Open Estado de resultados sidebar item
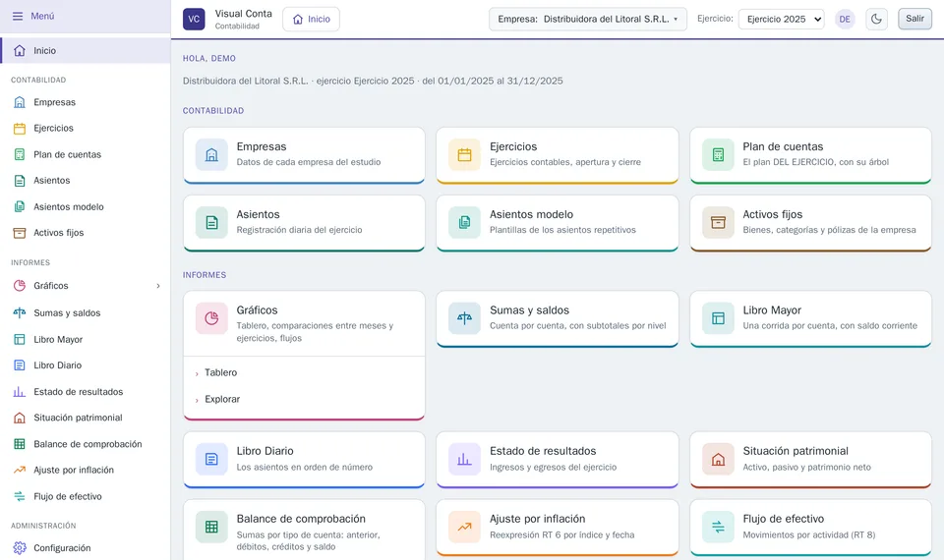 click(x=86, y=392)
